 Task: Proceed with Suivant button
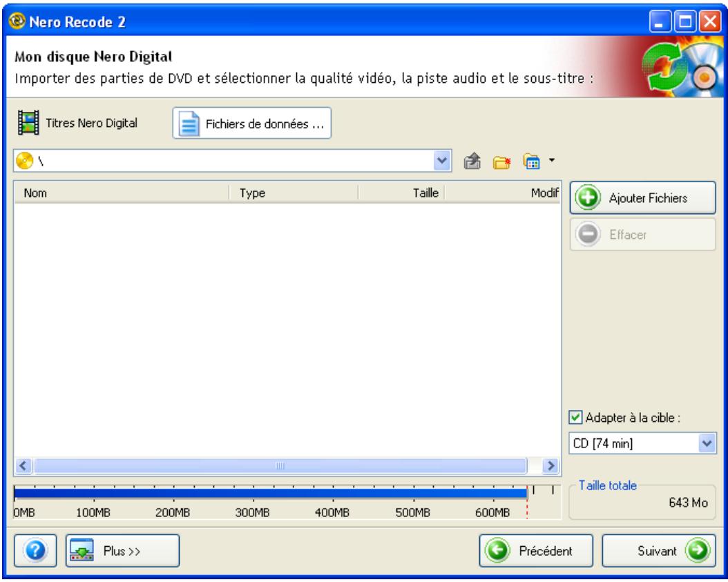[x=659, y=550]
